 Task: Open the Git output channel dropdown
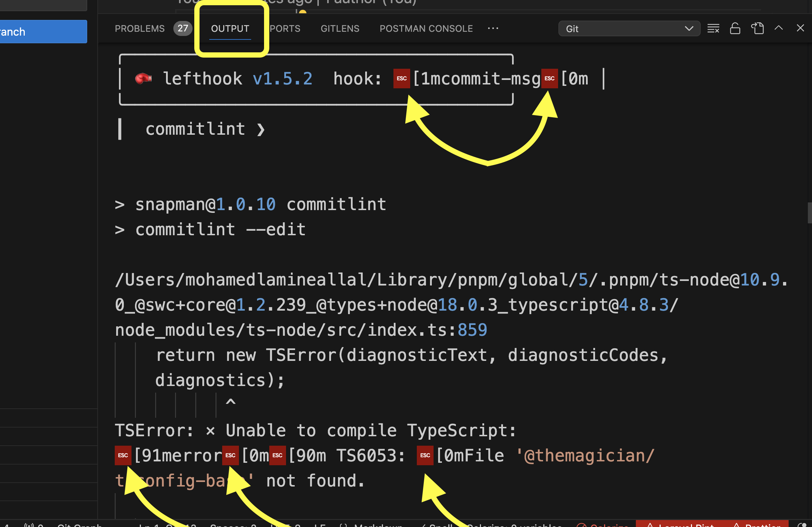point(629,29)
